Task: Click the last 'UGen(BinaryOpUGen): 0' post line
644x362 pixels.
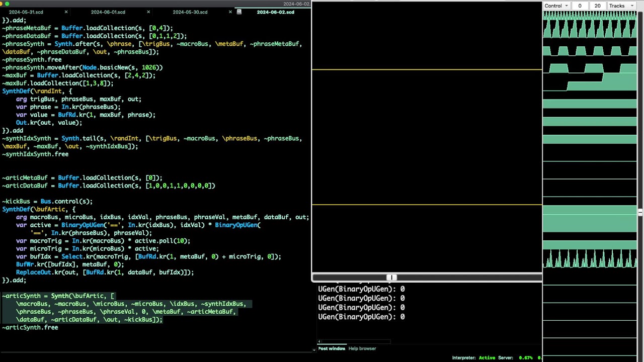Action: [361, 317]
